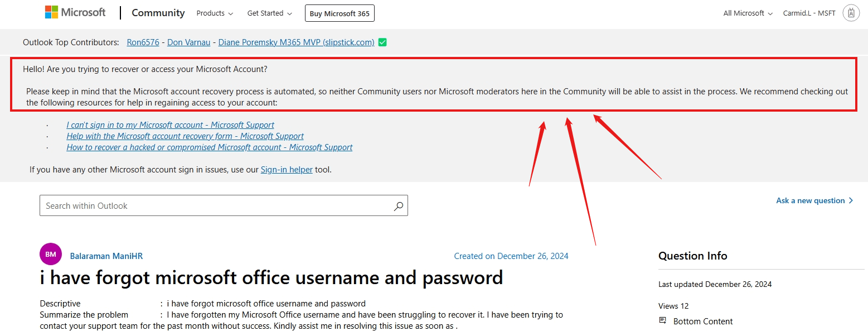Open the Carmid.L - MSFT account name
The height and width of the screenshot is (331, 868).
coord(809,13)
